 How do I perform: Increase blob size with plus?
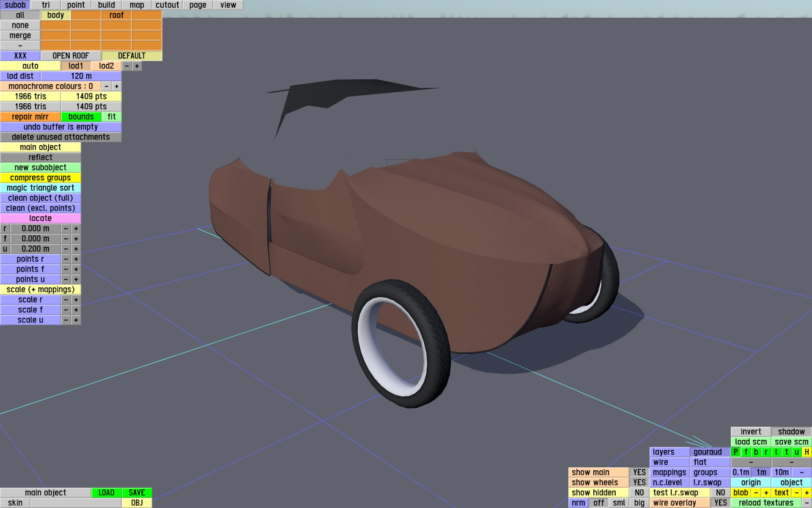tap(766, 493)
